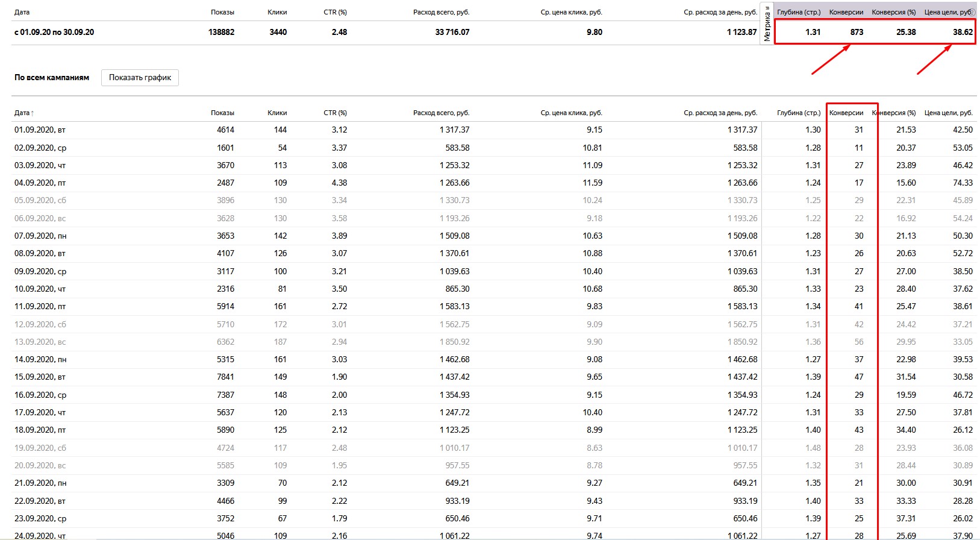Sort daily table by Показы column

coord(222,113)
